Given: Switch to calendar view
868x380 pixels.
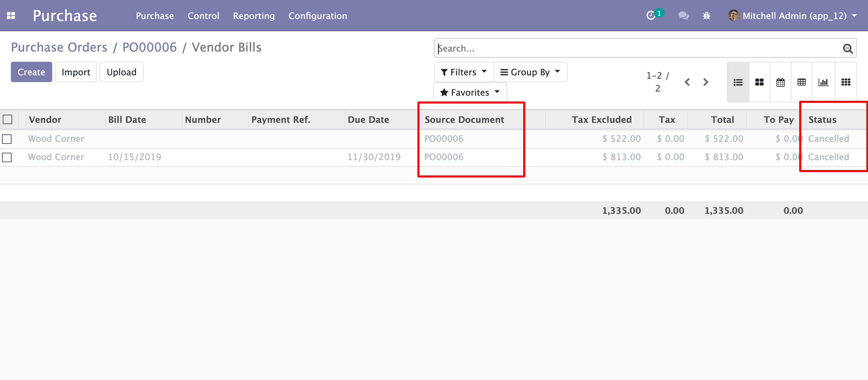Looking at the screenshot, I should [x=780, y=82].
